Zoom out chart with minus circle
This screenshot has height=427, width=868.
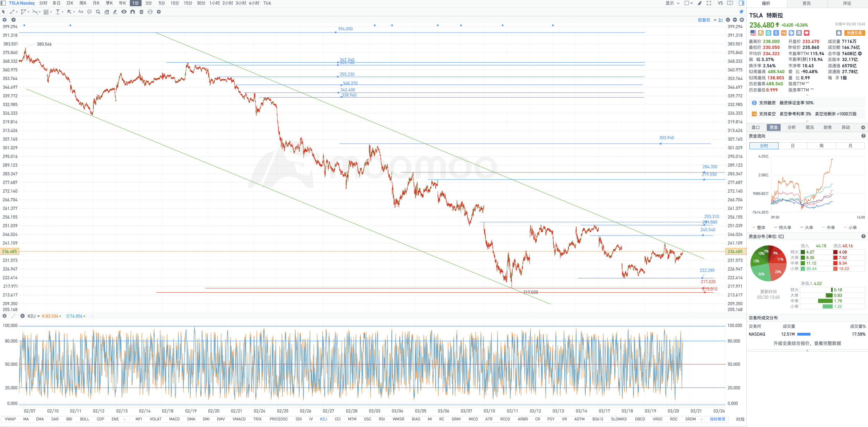coord(735,20)
